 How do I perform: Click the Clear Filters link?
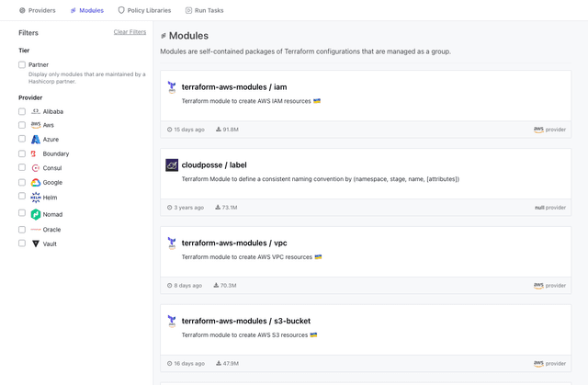point(130,32)
